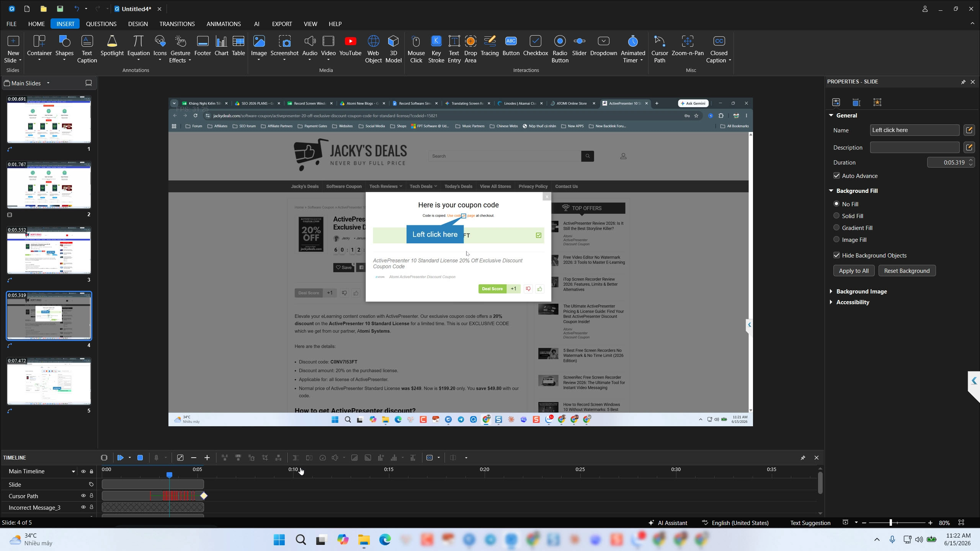Toggle the Auto Advance checkbox
The image size is (980, 551).
pyautogui.click(x=837, y=176)
